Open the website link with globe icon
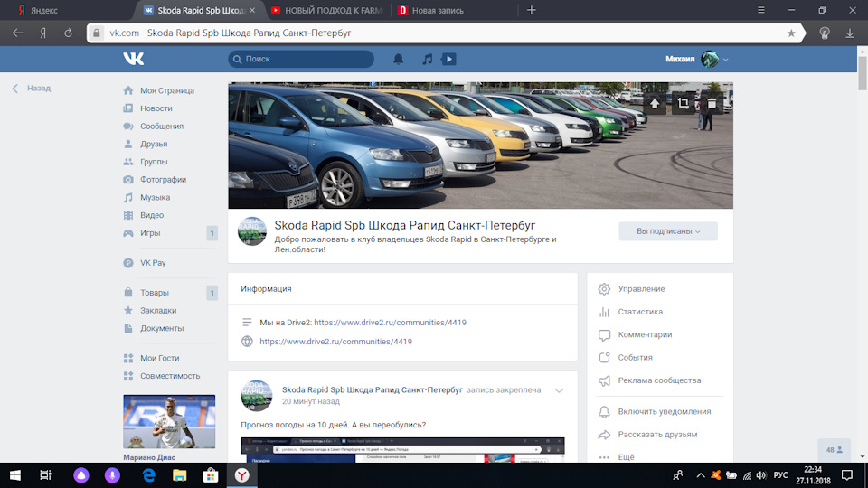 coord(335,342)
